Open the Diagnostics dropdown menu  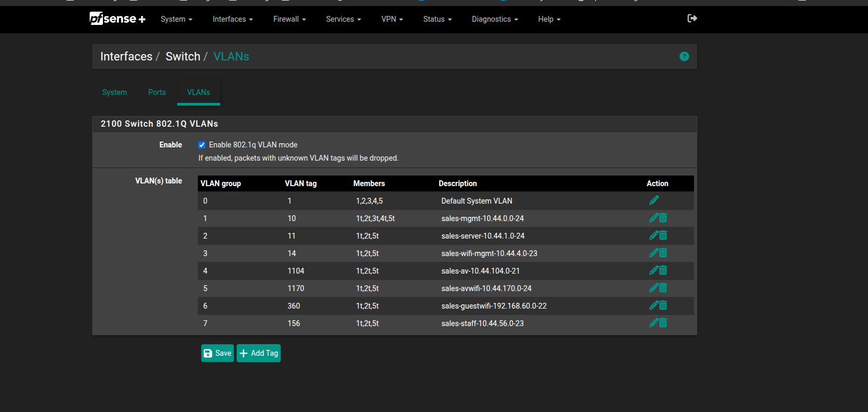tap(494, 19)
